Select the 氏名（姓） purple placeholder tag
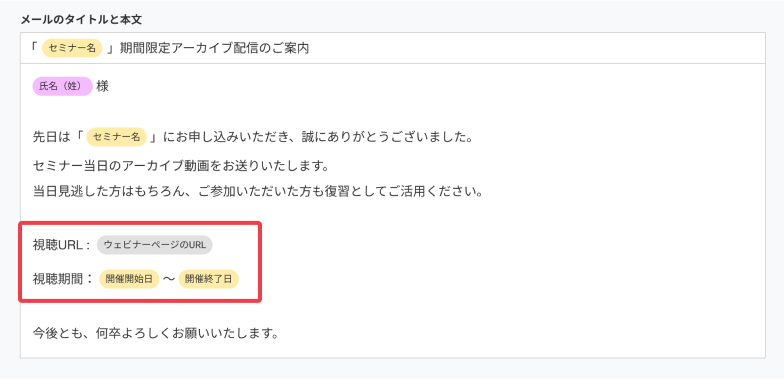The height and width of the screenshot is (379, 784). click(x=62, y=86)
